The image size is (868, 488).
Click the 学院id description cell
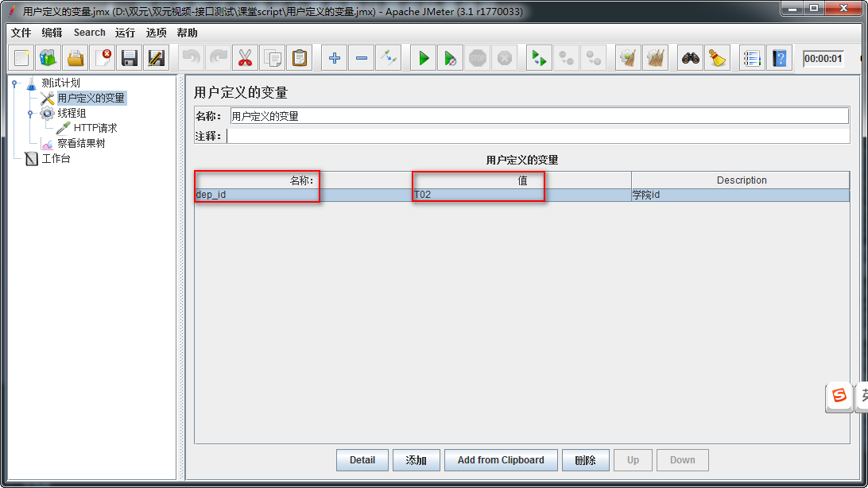pyautogui.click(x=740, y=195)
